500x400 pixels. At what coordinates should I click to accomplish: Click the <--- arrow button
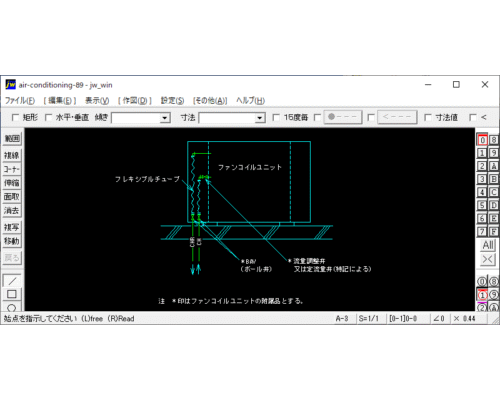point(397,117)
